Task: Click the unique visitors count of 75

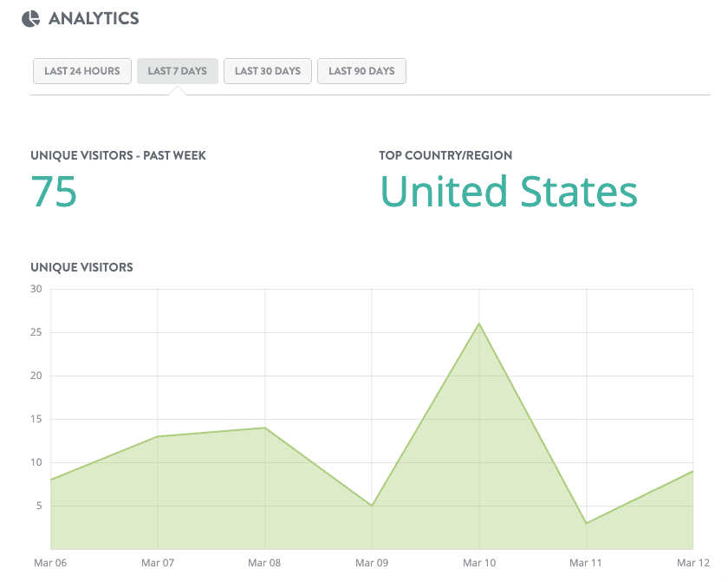Action: 52,193
